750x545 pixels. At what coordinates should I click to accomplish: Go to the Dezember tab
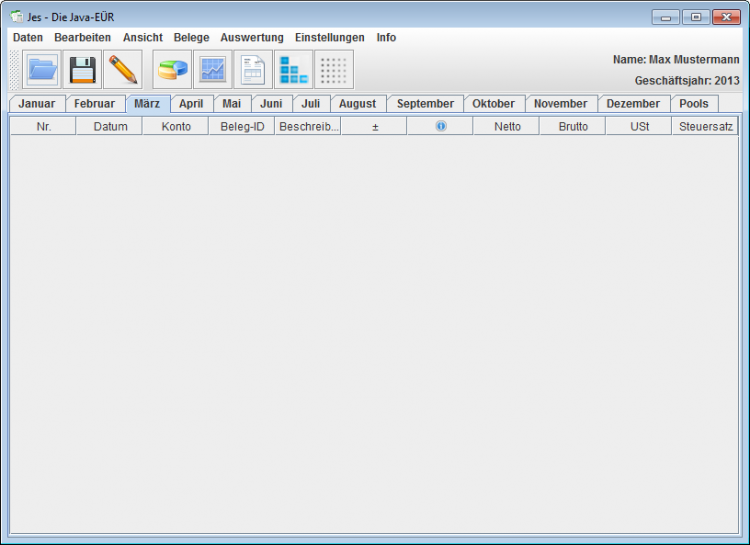coord(633,104)
